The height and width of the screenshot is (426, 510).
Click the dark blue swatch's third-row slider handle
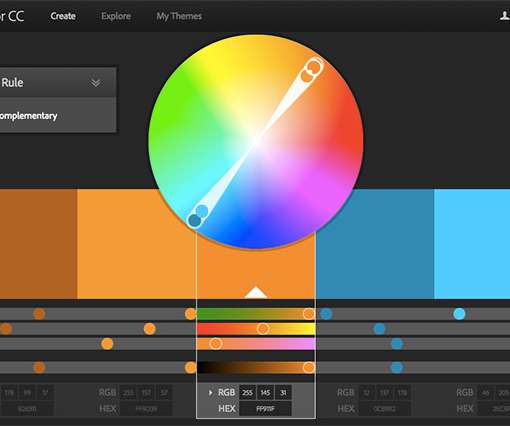[397, 344]
